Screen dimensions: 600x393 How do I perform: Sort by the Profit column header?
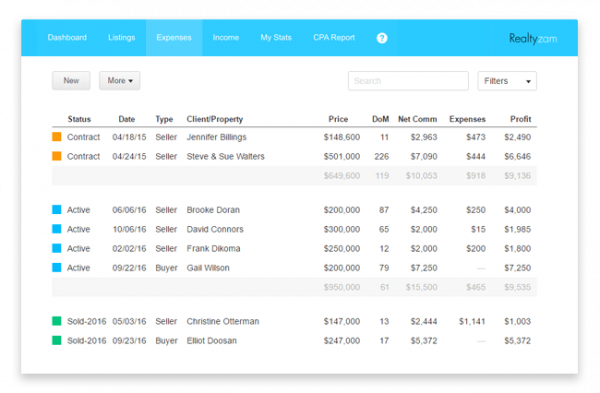click(520, 119)
